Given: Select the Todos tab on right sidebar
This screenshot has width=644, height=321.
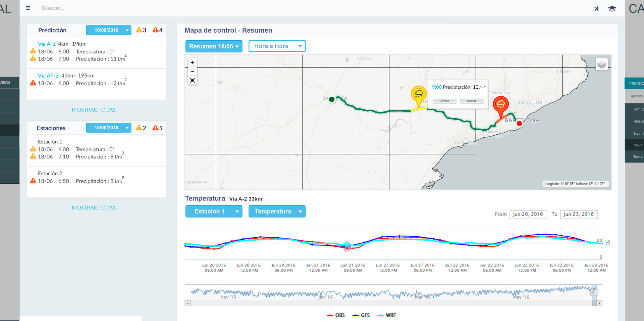Looking at the screenshot, I should pyautogui.click(x=637, y=156).
